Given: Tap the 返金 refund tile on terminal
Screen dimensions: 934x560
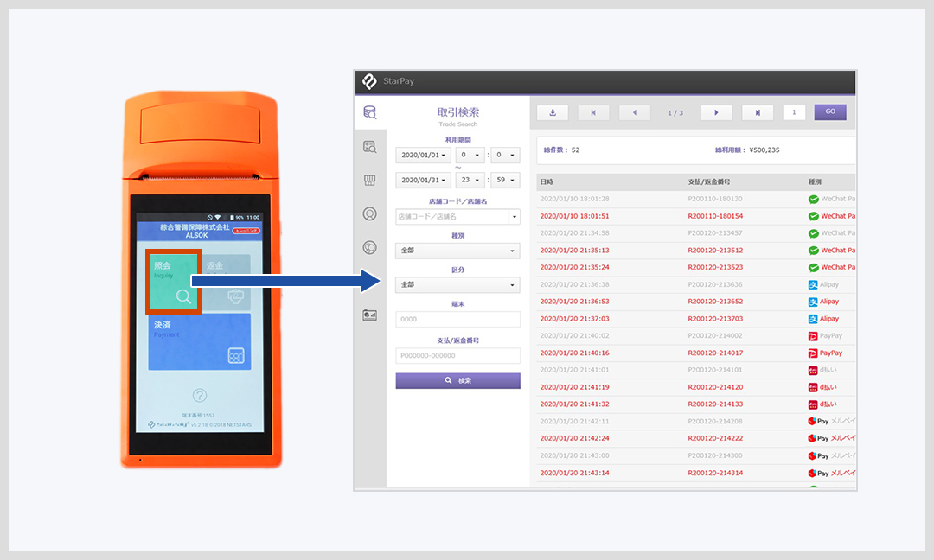Looking at the screenshot, I should pyautogui.click(x=228, y=282).
